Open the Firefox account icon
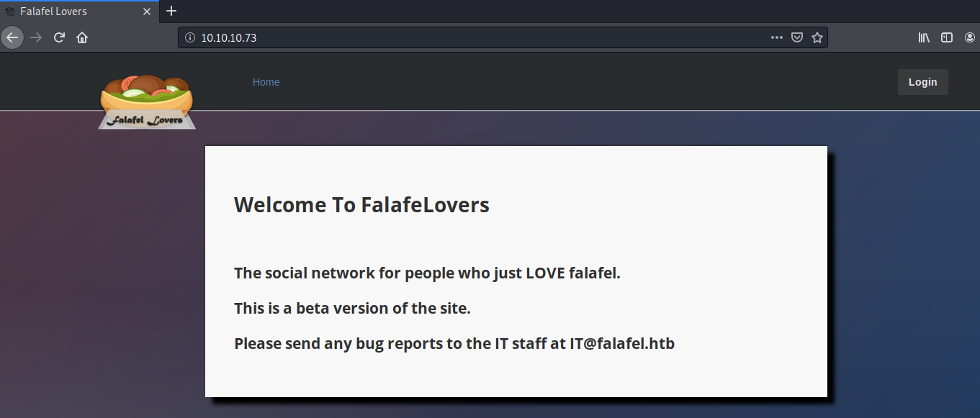The height and width of the screenshot is (418, 980). [969, 38]
